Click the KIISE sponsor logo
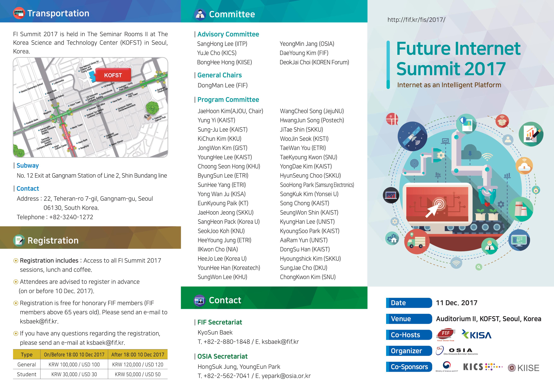This screenshot has width=554, height=392. pyautogui.click(x=523, y=368)
